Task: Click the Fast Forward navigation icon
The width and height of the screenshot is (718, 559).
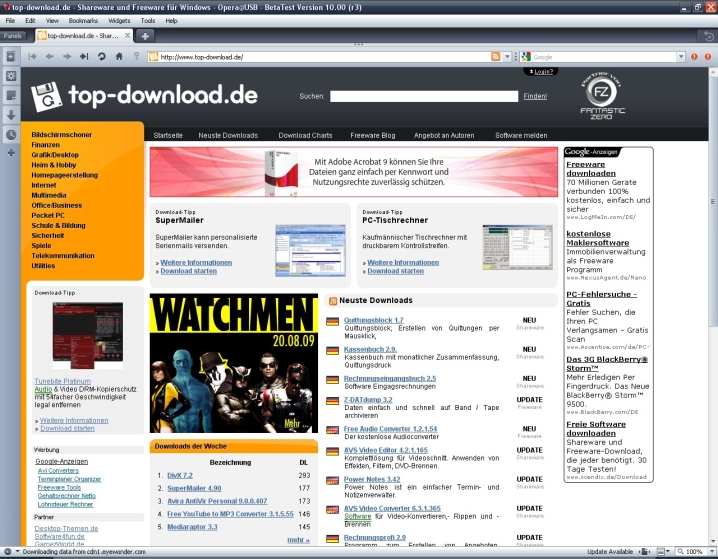Action: (84, 57)
